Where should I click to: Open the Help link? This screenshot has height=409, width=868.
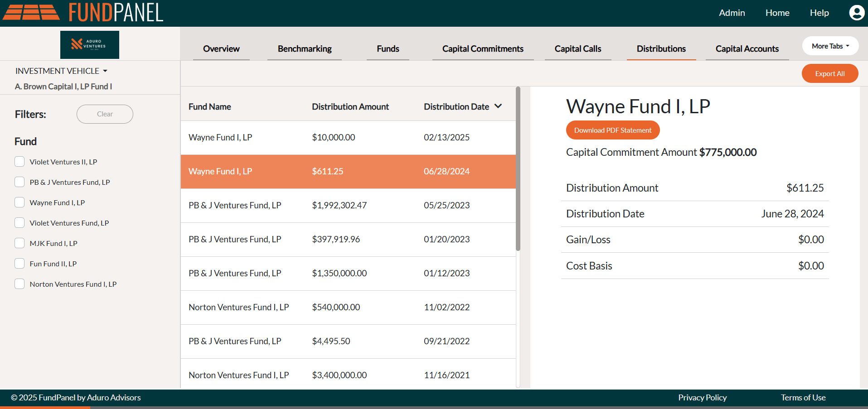820,13
